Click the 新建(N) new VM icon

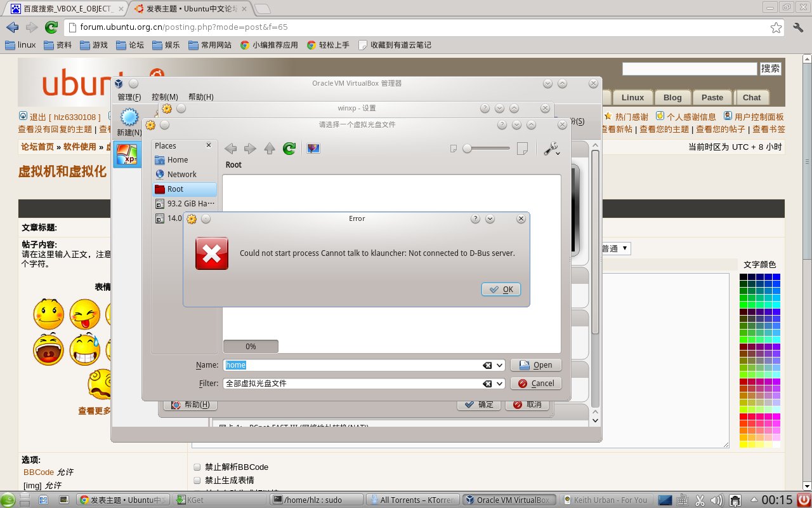click(x=129, y=122)
